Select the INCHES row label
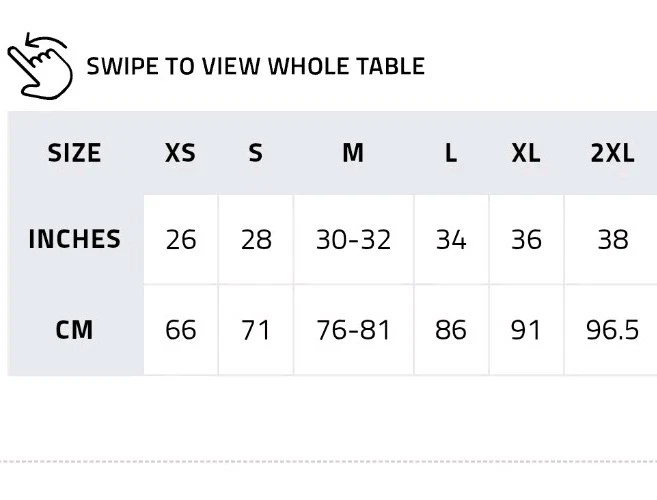The image size is (657, 500). (x=74, y=239)
